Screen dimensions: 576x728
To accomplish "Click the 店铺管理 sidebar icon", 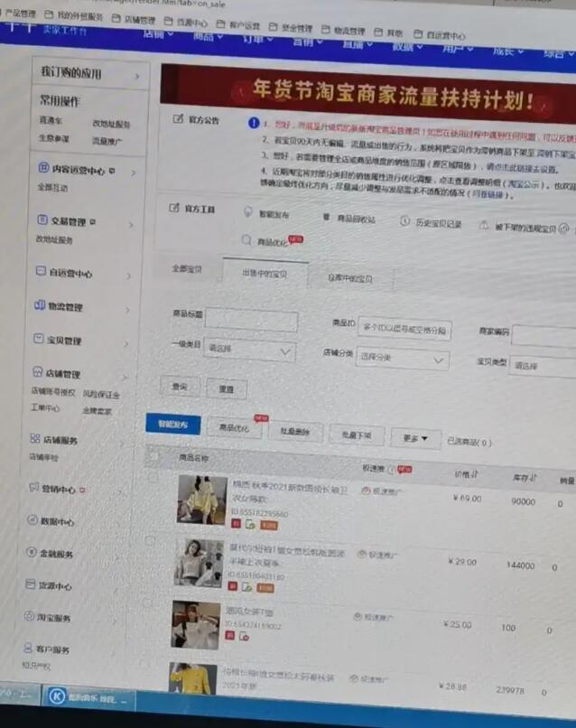I will point(38,371).
